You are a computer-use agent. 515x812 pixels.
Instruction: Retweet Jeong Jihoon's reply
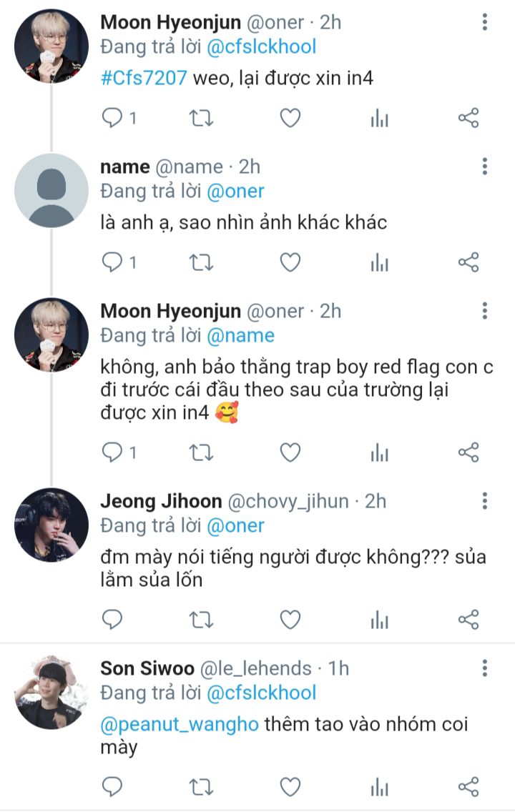coord(201,620)
